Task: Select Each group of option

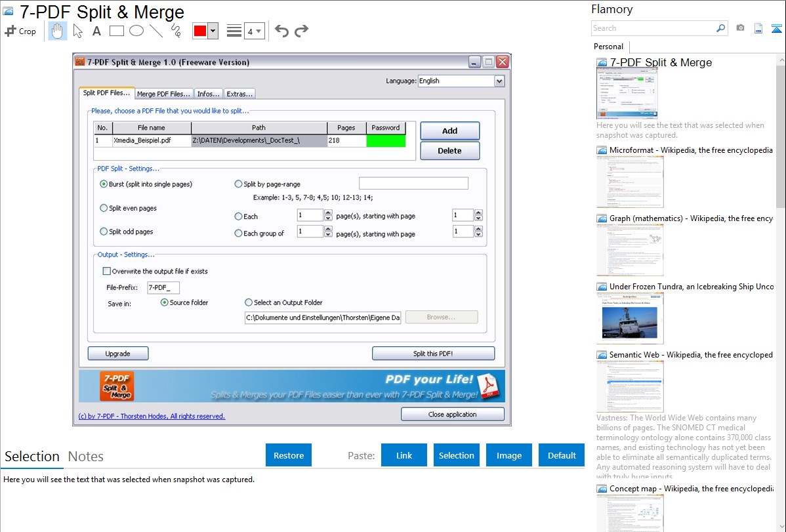Action: (259, 233)
